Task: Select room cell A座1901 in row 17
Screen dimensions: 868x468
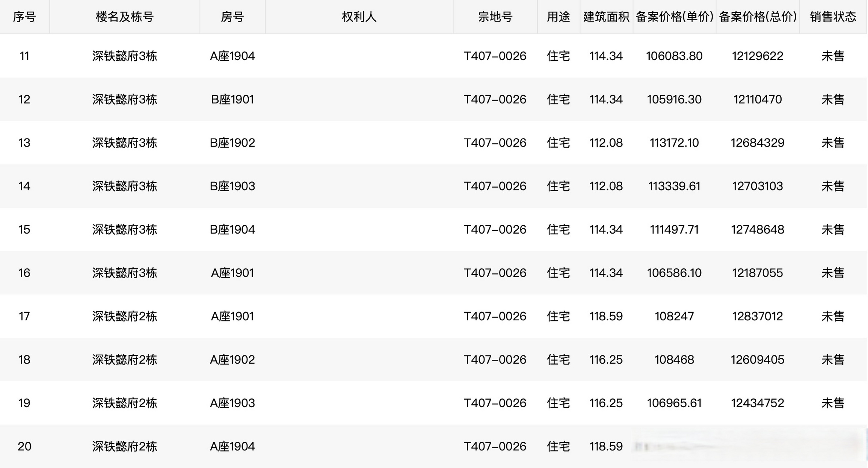Action: click(232, 316)
